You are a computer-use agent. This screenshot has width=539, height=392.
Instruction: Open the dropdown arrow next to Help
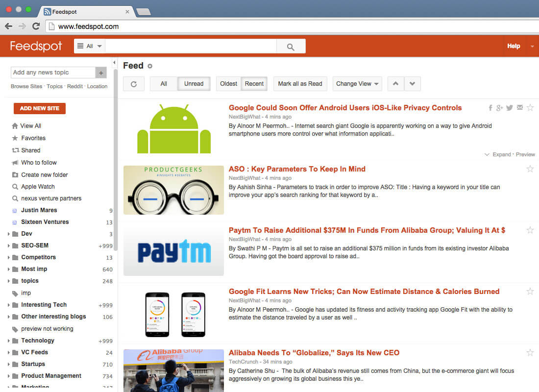tap(532, 46)
